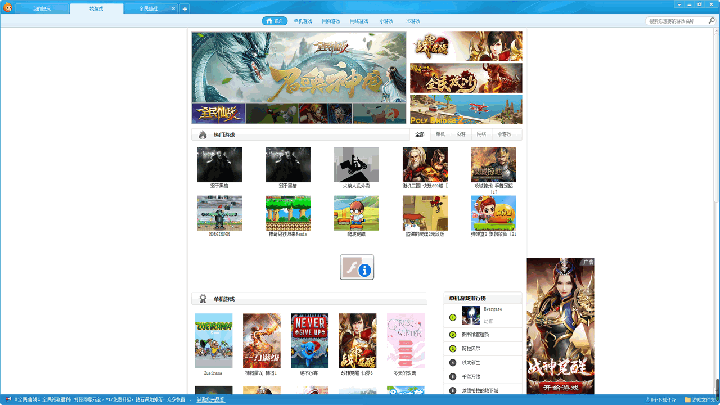Screen dimensions: 720x405
Task: Open the title bar dropdown menu arrow
Action: (679, 5)
